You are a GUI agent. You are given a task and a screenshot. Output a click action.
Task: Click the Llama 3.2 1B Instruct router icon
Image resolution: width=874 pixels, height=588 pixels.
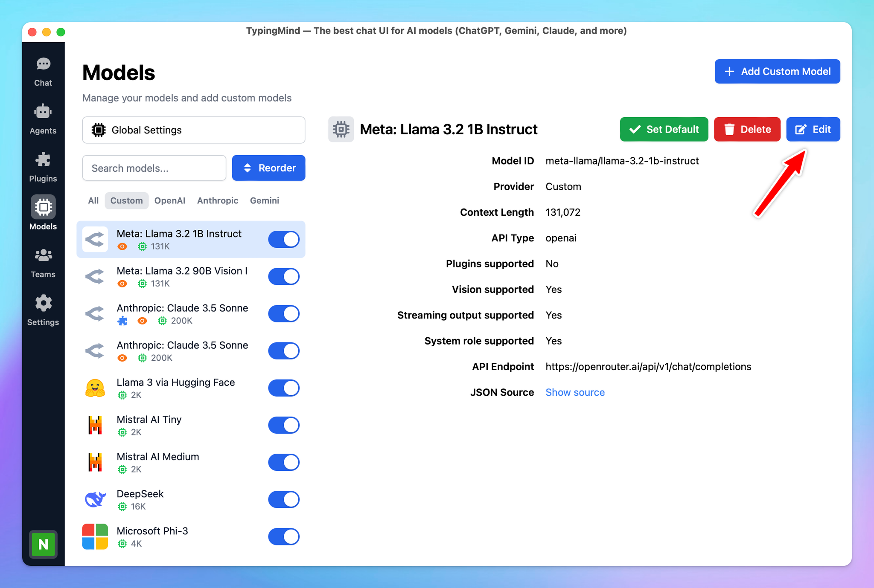pos(95,239)
